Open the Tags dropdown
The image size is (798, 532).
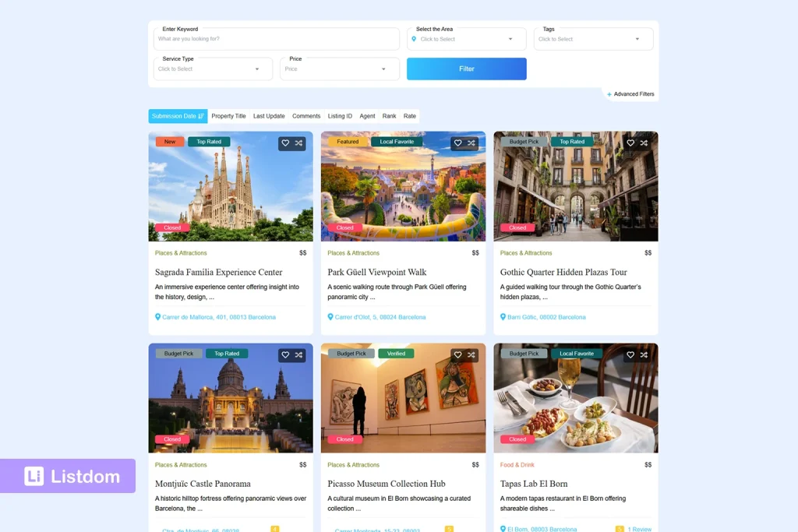[593, 39]
